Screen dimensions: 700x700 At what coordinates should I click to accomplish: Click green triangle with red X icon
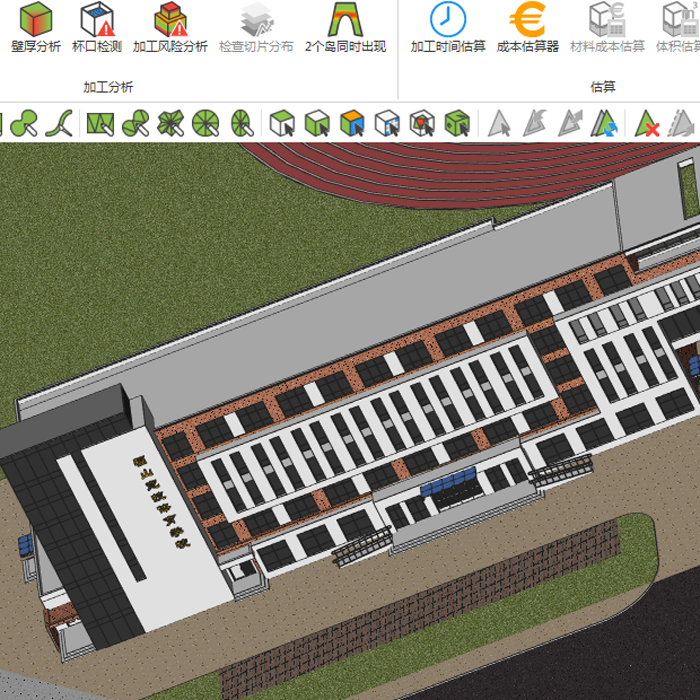647,124
